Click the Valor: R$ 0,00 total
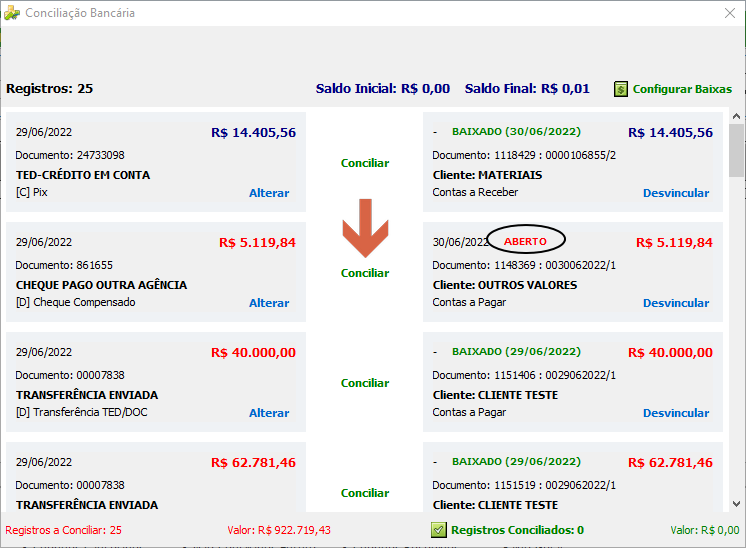The height and width of the screenshot is (548, 746). (705, 530)
